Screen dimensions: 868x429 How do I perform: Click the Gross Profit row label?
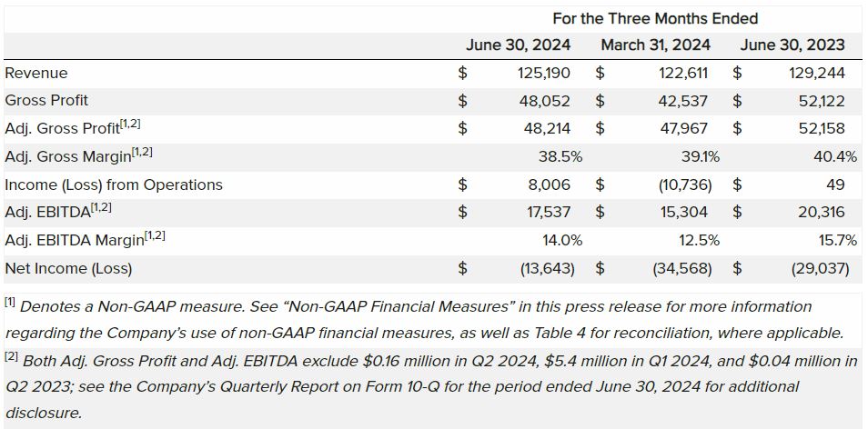pos(46,100)
